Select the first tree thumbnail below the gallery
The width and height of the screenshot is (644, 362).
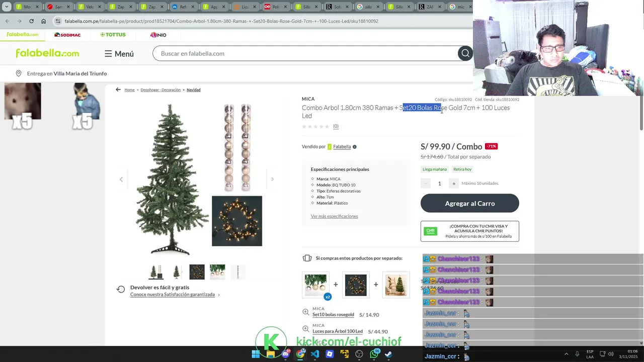(x=156, y=272)
